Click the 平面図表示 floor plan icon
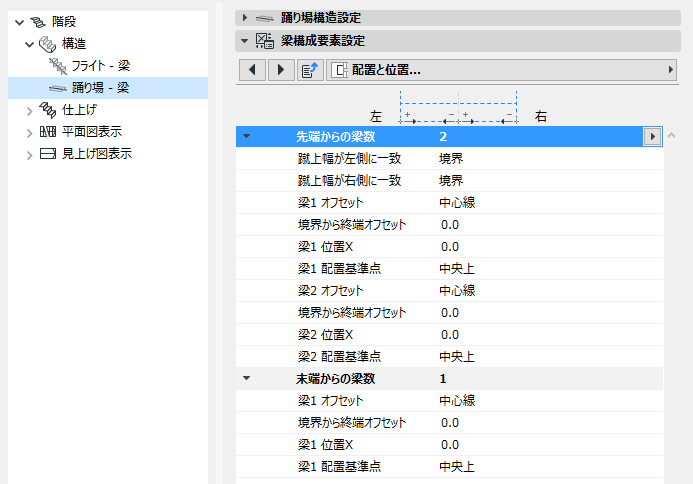Screen dimensions: 693x484 click(x=48, y=132)
